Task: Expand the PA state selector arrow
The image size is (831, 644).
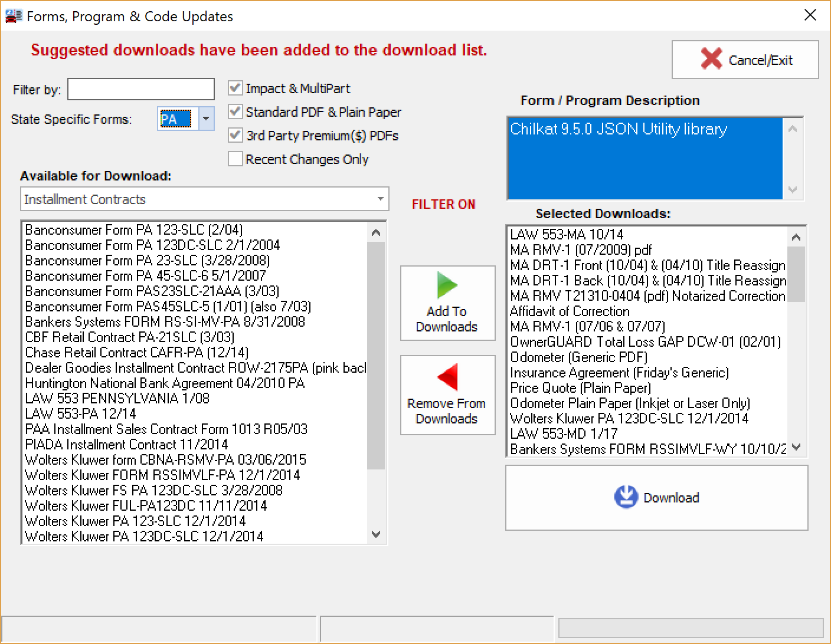Action: pos(205,119)
